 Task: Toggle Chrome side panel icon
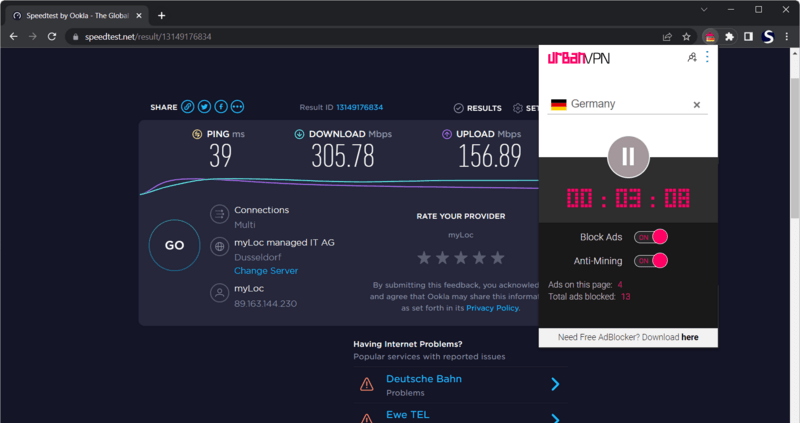748,37
